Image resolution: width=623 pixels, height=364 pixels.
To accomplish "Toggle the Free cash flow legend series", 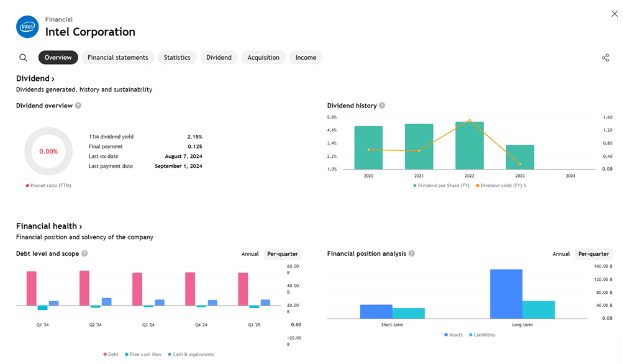I will pos(143,355).
